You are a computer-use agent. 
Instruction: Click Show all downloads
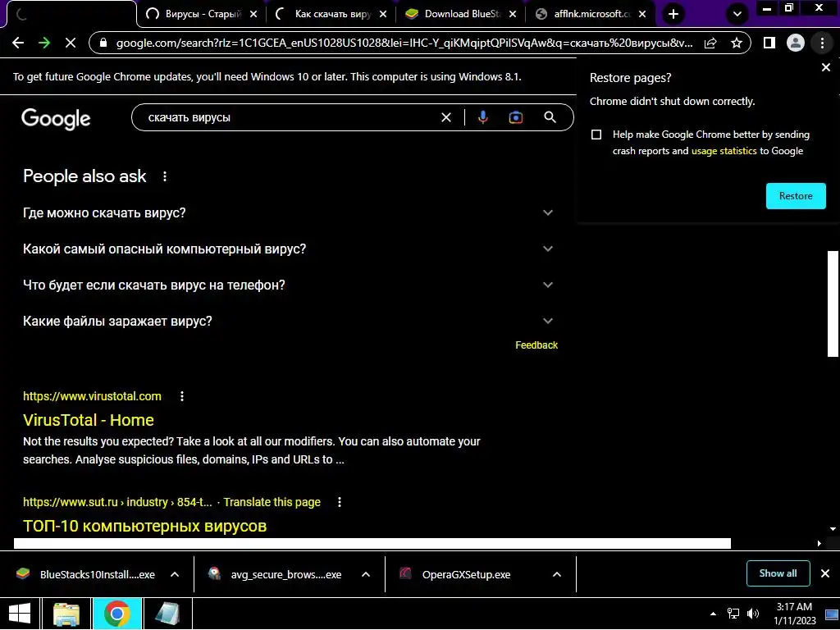(x=778, y=573)
